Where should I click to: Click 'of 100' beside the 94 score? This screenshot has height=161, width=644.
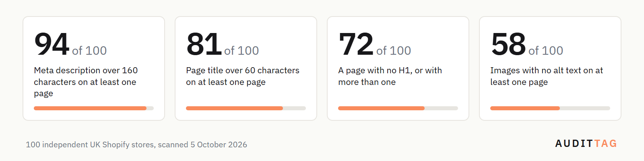coord(89,51)
